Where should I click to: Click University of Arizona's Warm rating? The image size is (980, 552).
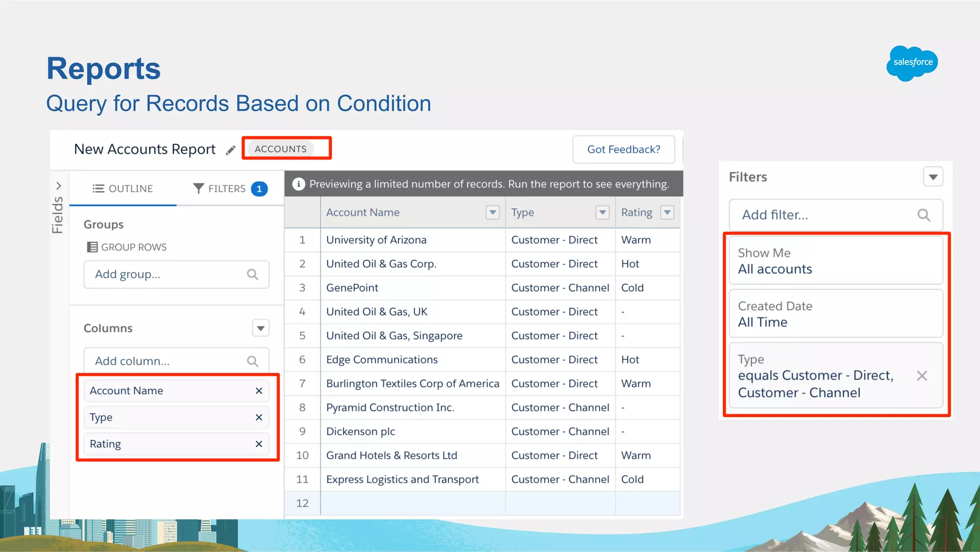point(647,240)
